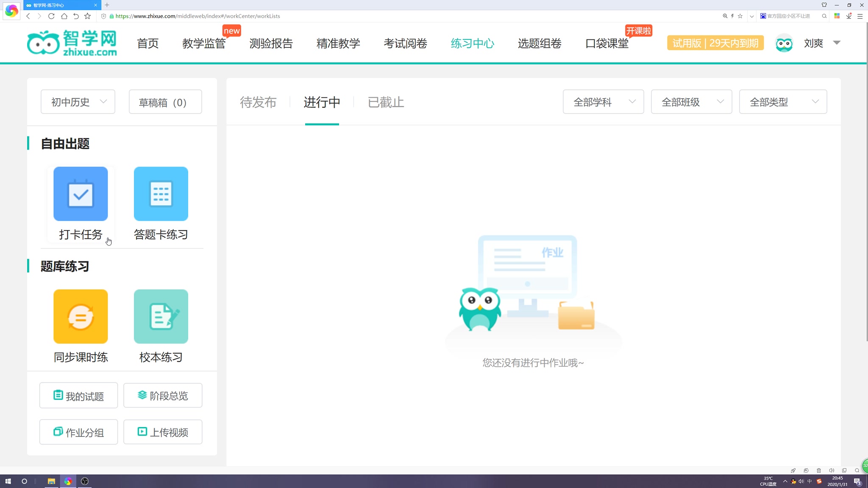Open the 校本练习 teal icon
868x488 pixels.
pos(161,316)
